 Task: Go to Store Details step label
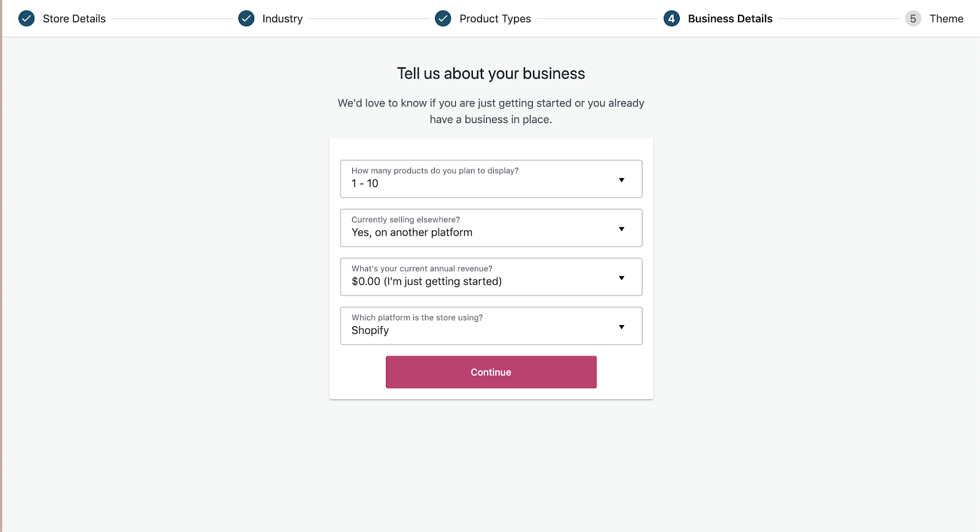click(74, 19)
